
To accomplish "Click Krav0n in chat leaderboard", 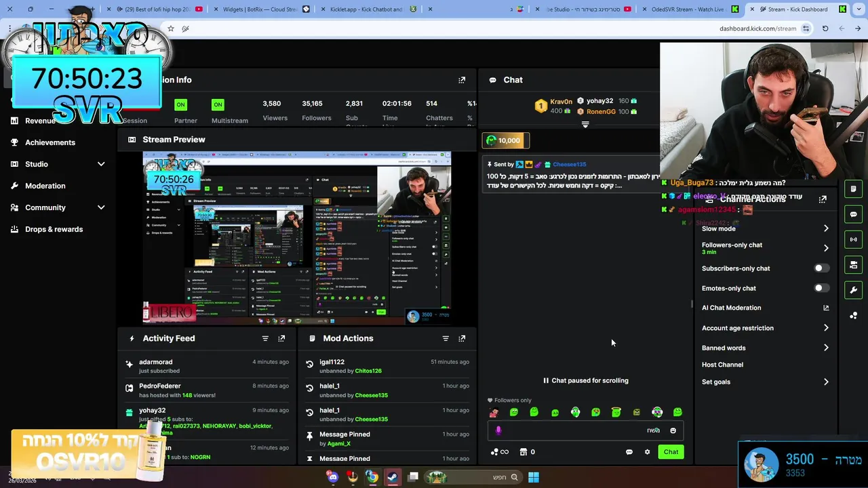I will [561, 102].
